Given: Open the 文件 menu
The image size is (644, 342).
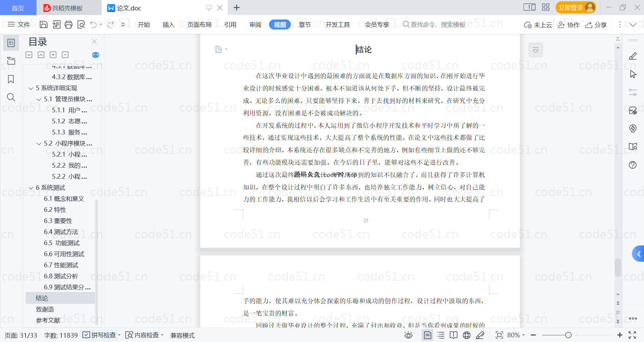Looking at the screenshot, I should (x=19, y=24).
